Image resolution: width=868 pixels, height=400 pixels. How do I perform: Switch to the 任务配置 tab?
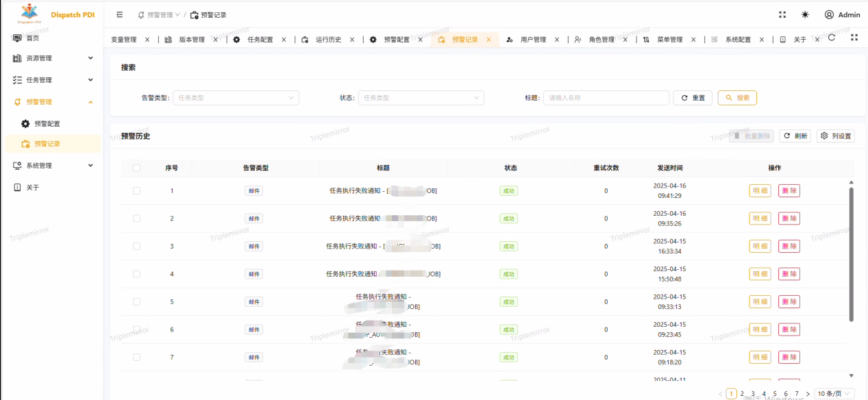point(260,40)
